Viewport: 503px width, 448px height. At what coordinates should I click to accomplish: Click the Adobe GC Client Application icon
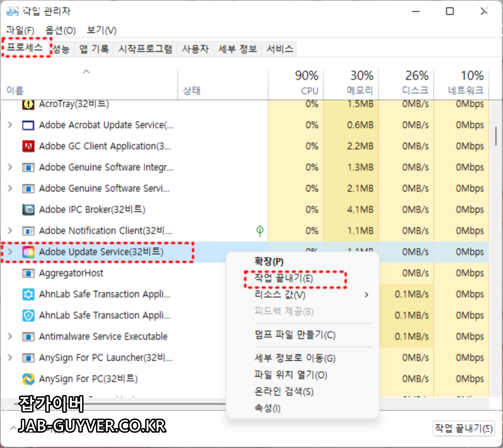click(x=28, y=146)
